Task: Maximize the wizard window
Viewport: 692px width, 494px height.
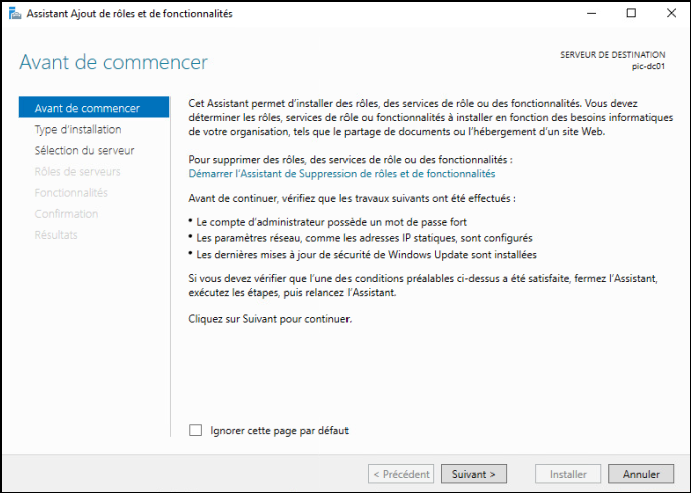Action: point(632,14)
